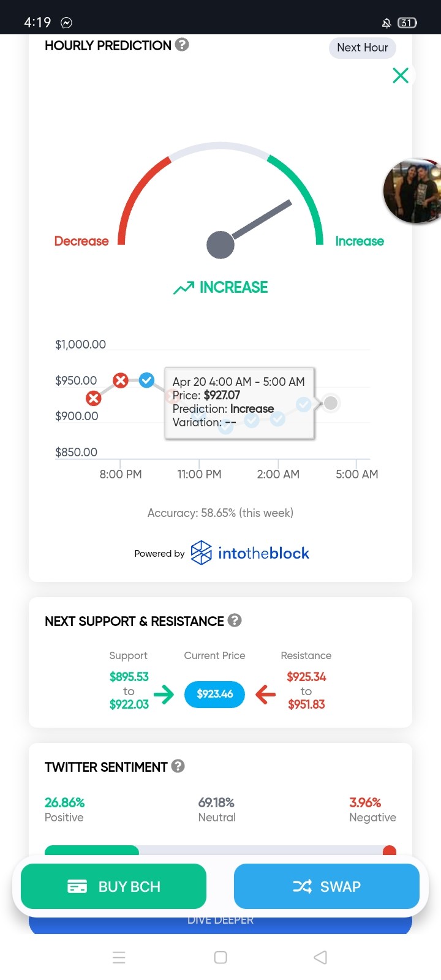Tap the intotheblock logo
This screenshot has height=980, width=441.
250,553
